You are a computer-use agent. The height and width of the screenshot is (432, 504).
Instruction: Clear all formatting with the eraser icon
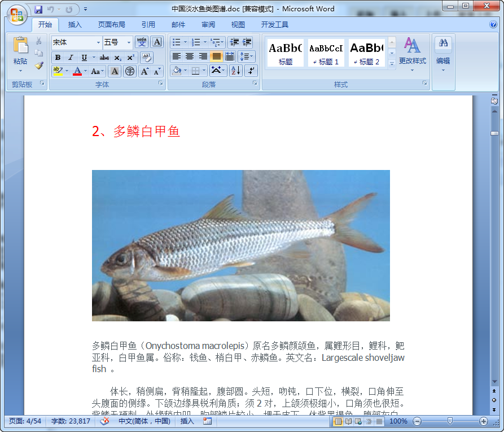(x=147, y=58)
